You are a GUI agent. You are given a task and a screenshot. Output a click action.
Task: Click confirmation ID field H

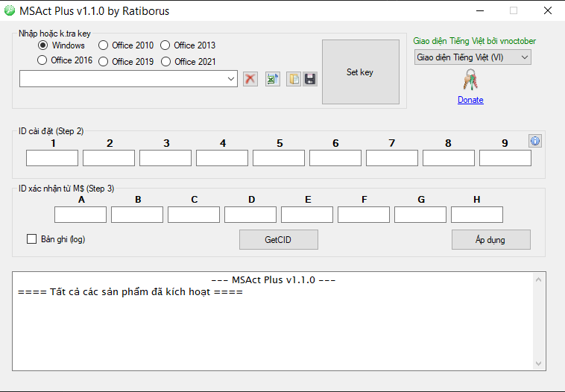[477, 215]
